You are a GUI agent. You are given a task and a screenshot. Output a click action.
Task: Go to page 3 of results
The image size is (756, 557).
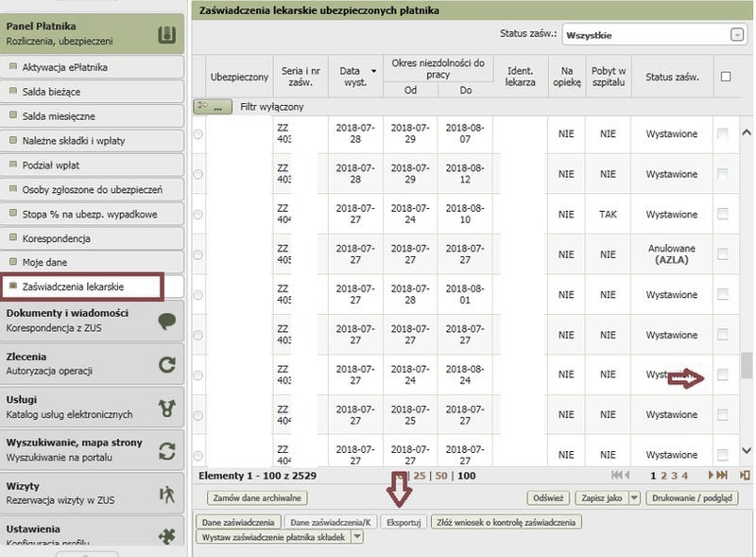pos(674,476)
